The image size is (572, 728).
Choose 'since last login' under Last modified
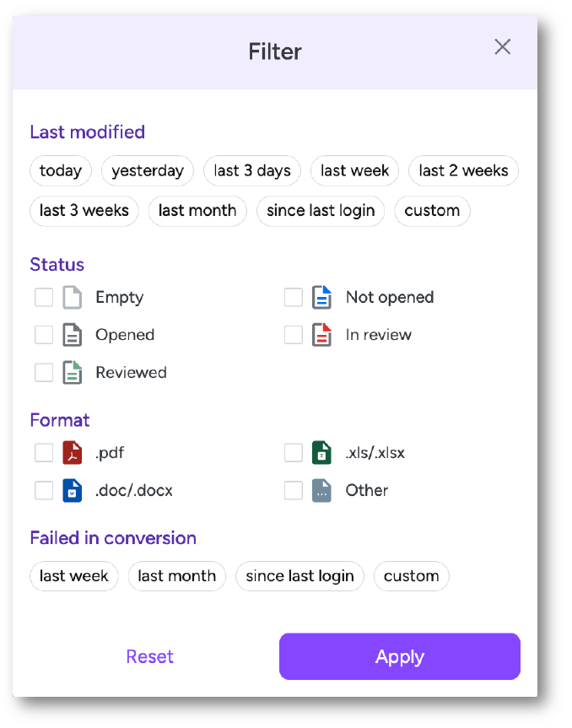(x=321, y=211)
